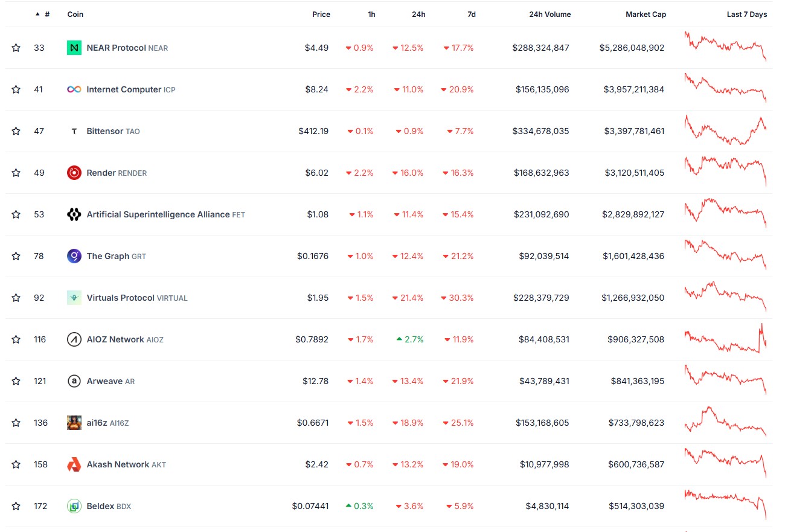Favorite the Render coin star
The width and height of the screenshot is (788, 532).
[16, 173]
